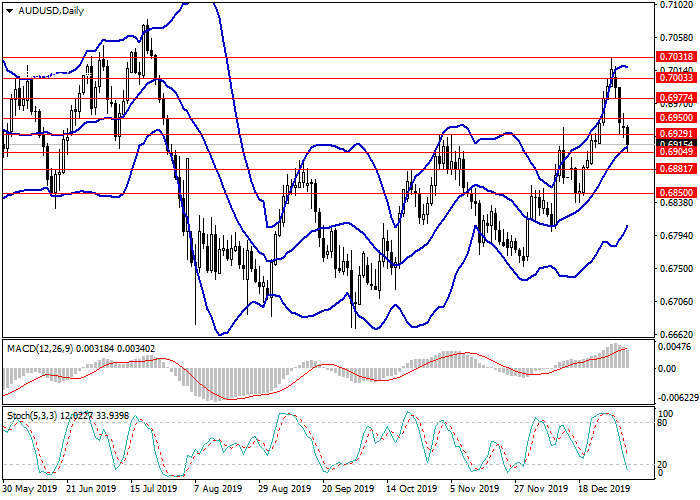Click the 30 May 2019 date label

pyautogui.click(x=29, y=490)
